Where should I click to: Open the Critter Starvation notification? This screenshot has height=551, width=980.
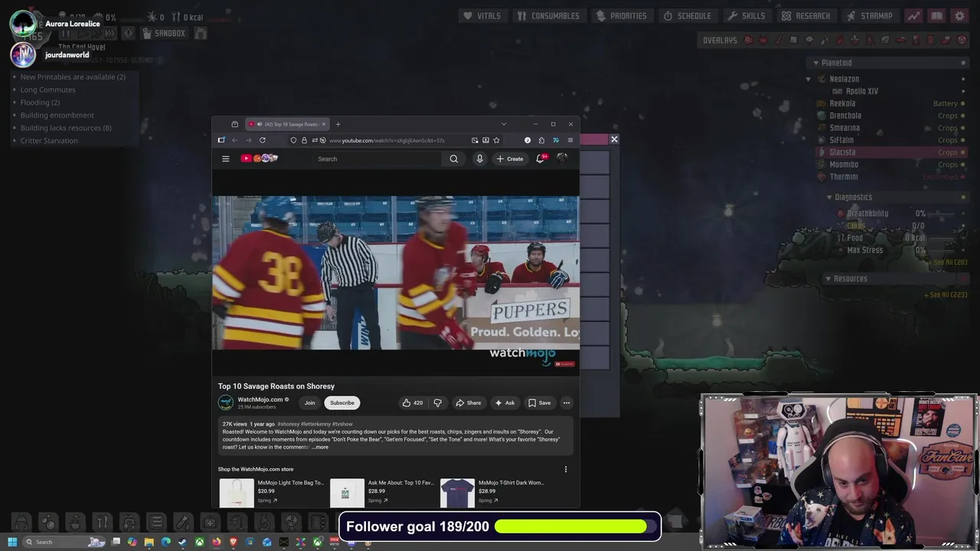click(49, 141)
